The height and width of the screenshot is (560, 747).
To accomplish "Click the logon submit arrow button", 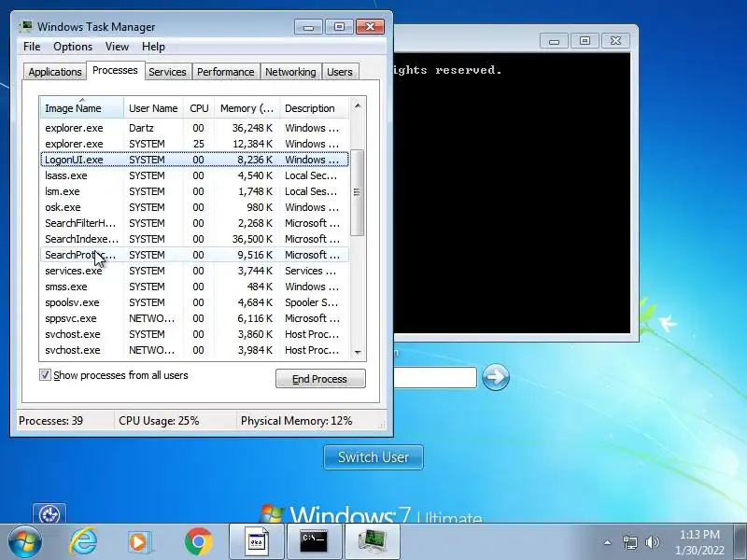I will pos(496,378).
